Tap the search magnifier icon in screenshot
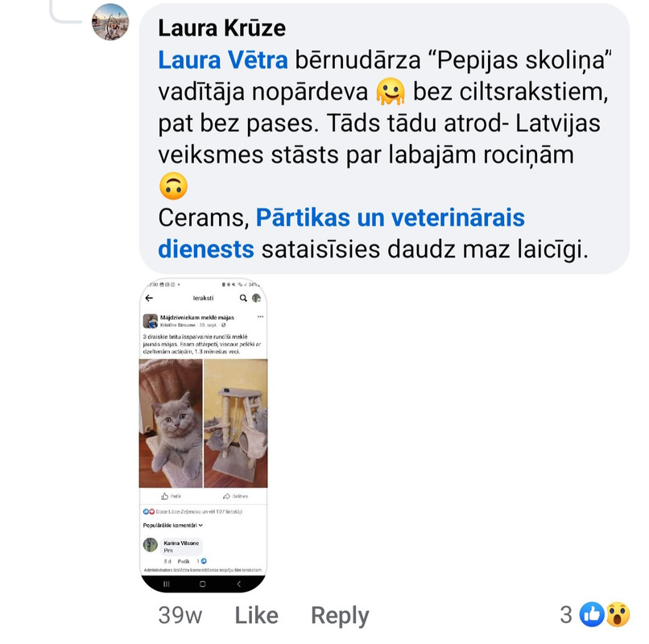Viewport: 649px width, 644px height. click(x=243, y=298)
